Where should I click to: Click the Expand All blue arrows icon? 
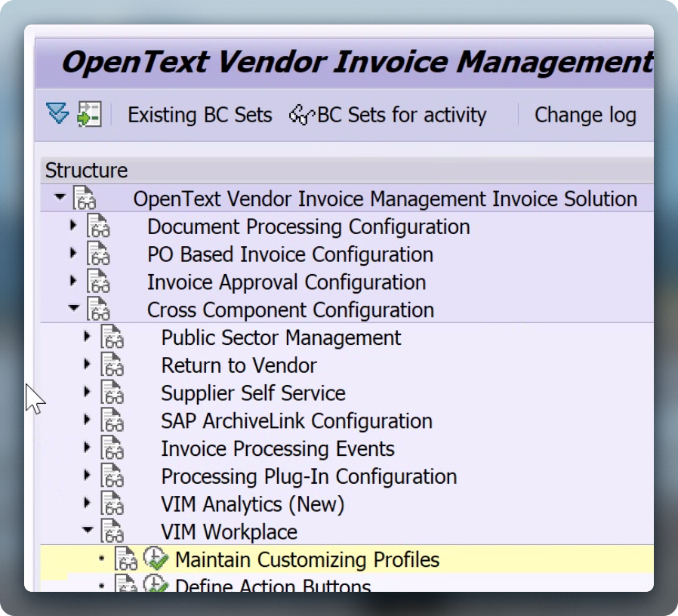57,114
